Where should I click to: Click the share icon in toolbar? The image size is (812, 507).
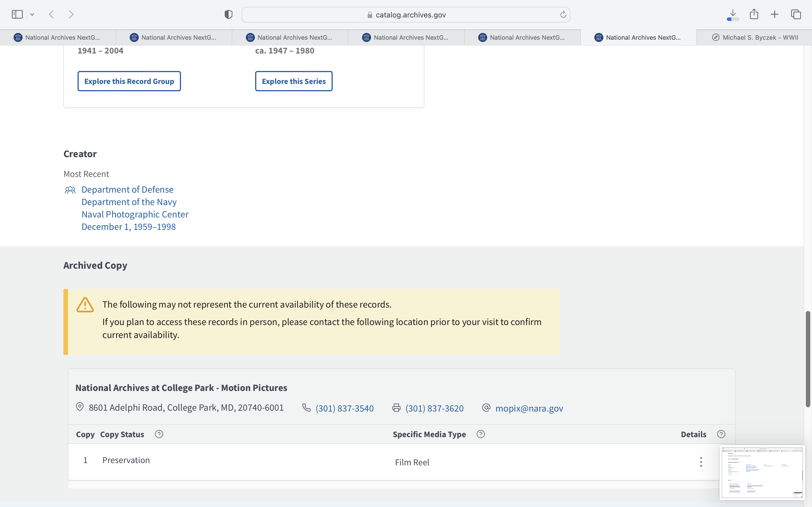coord(754,14)
